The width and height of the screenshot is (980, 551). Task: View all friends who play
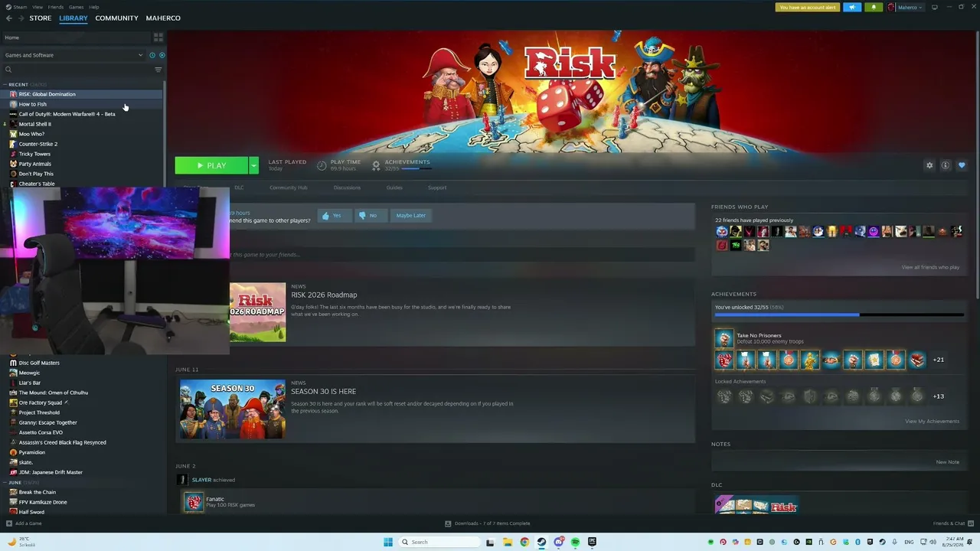coord(930,267)
